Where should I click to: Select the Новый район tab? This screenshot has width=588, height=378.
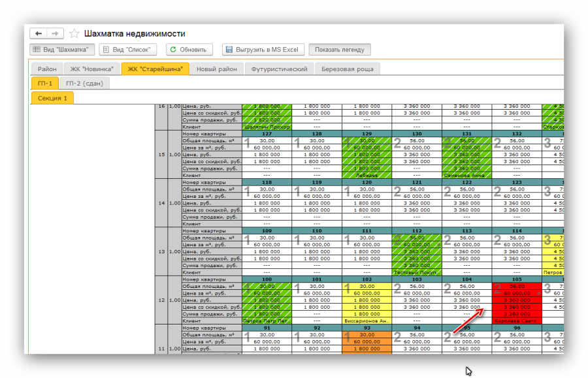click(x=216, y=69)
